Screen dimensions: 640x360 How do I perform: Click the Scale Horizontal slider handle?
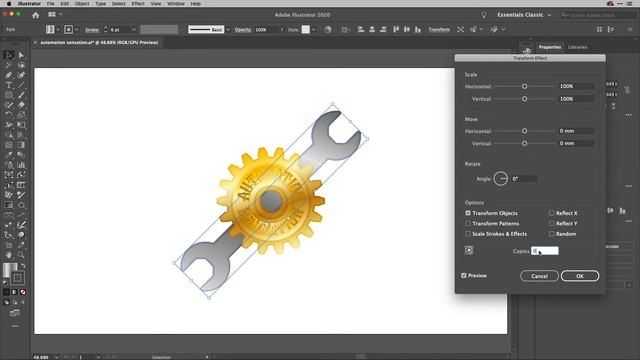(x=524, y=87)
